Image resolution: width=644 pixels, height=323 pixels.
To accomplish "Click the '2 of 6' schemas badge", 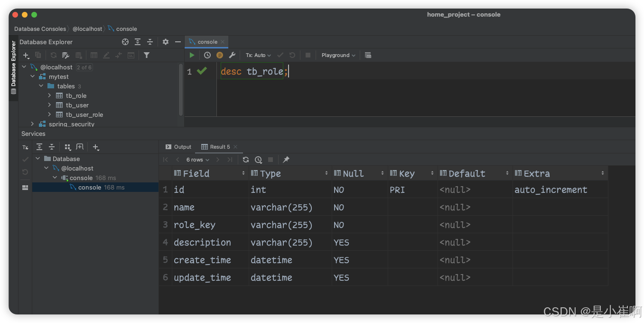I will click(x=84, y=67).
